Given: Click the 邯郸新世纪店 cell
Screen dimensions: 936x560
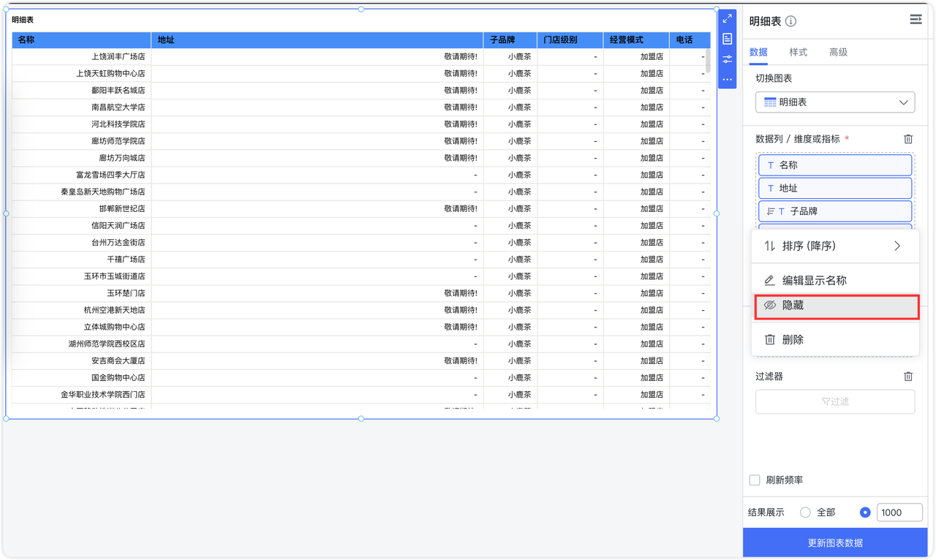Looking at the screenshot, I should pyautogui.click(x=81, y=208).
